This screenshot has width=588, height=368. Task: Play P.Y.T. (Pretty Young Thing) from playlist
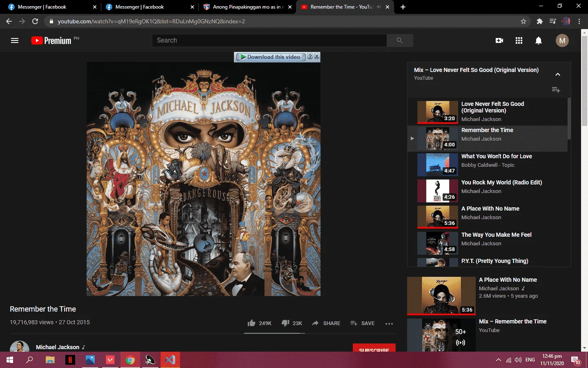[x=488, y=261]
